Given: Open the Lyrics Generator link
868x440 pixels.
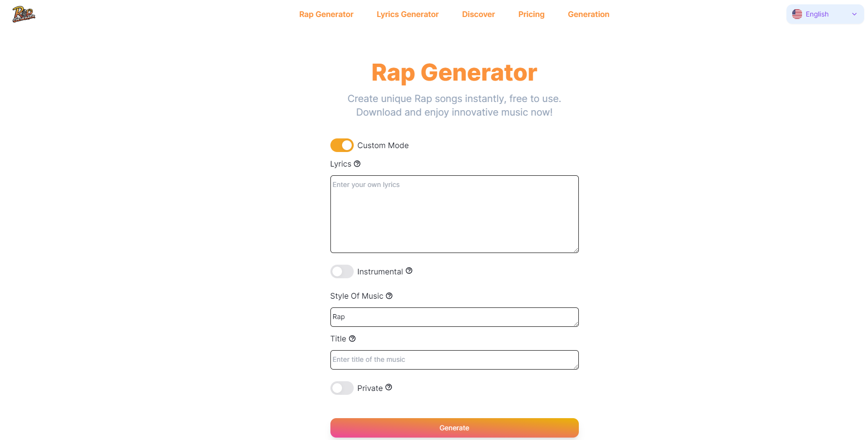Looking at the screenshot, I should [x=407, y=14].
